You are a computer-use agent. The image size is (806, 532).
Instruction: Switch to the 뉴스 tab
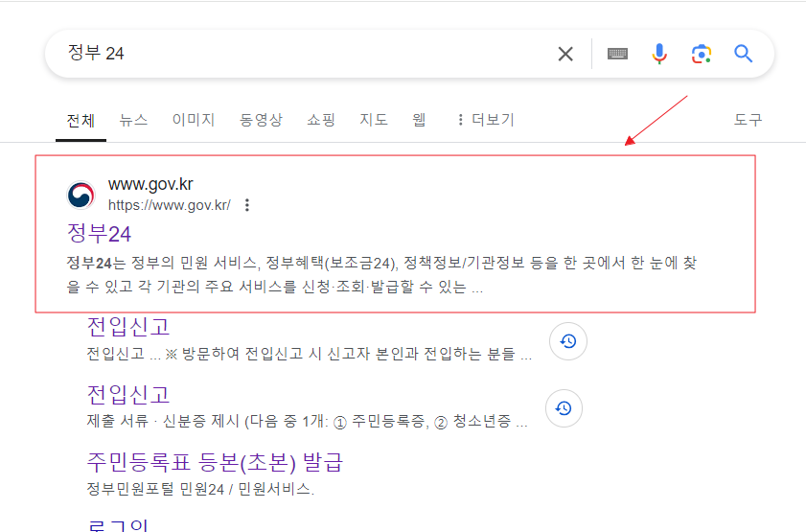(133, 120)
